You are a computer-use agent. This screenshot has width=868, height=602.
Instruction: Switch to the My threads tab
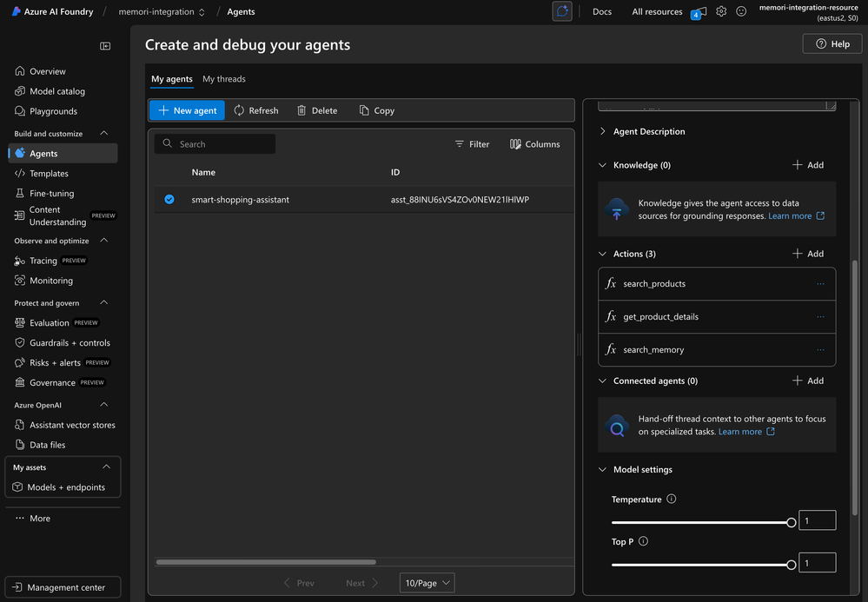pos(224,79)
